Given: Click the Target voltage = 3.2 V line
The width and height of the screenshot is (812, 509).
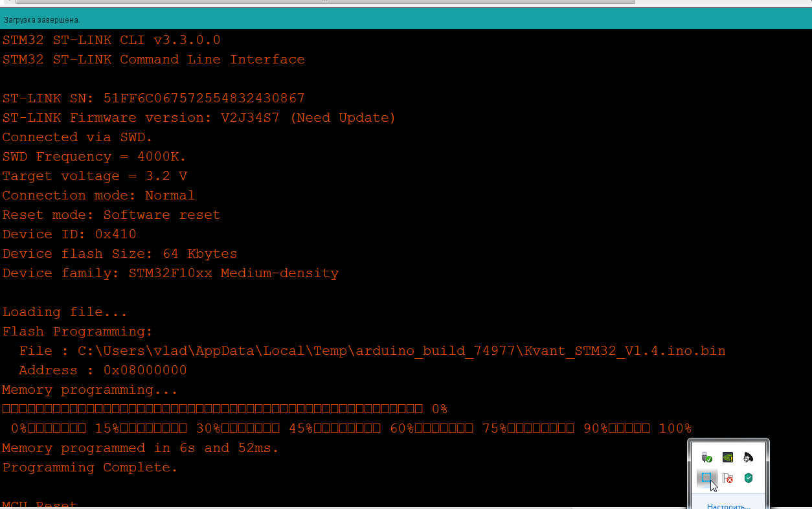Looking at the screenshot, I should 95,176.
